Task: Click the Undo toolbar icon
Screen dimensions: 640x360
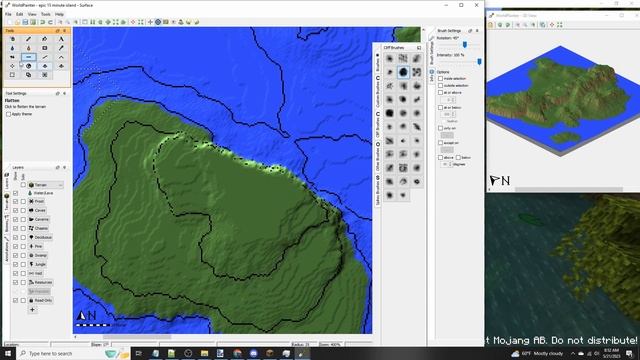Action: [x=42, y=22]
